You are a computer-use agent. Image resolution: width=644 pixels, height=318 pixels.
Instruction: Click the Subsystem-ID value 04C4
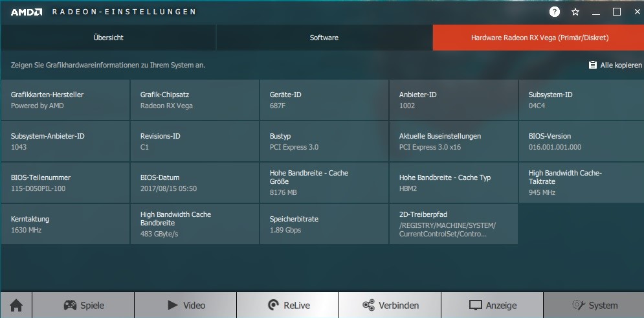click(x=537, y=106)
